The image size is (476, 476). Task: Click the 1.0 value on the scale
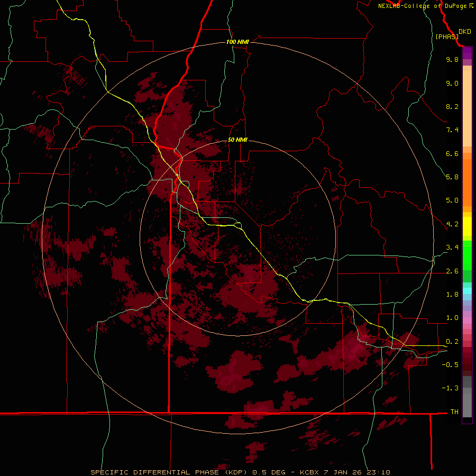tap(452, 318)
